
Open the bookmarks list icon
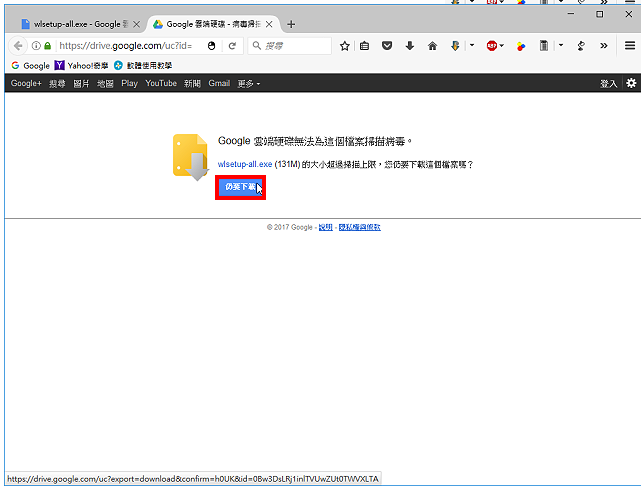364,46
